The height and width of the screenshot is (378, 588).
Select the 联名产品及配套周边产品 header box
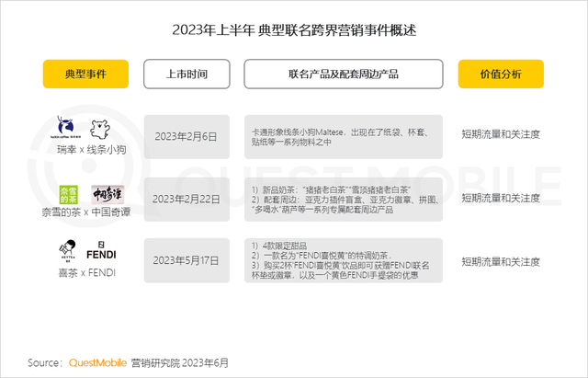[344, 74]
